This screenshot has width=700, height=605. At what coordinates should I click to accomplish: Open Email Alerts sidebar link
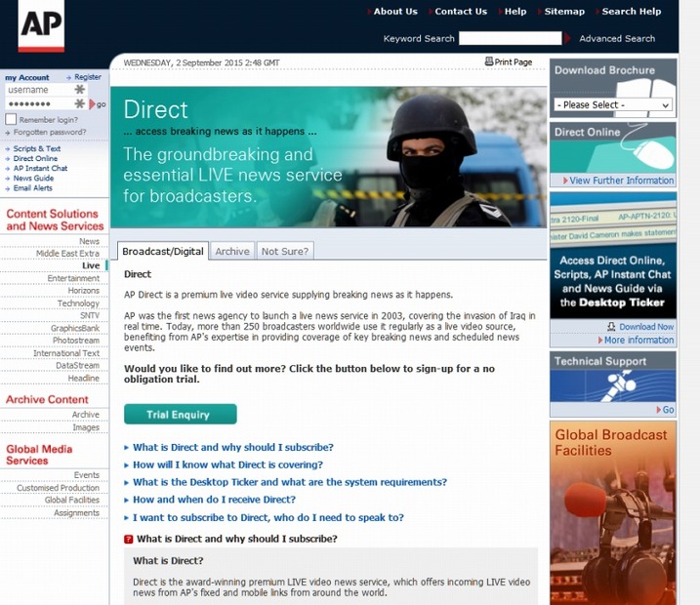coord(32,187)
